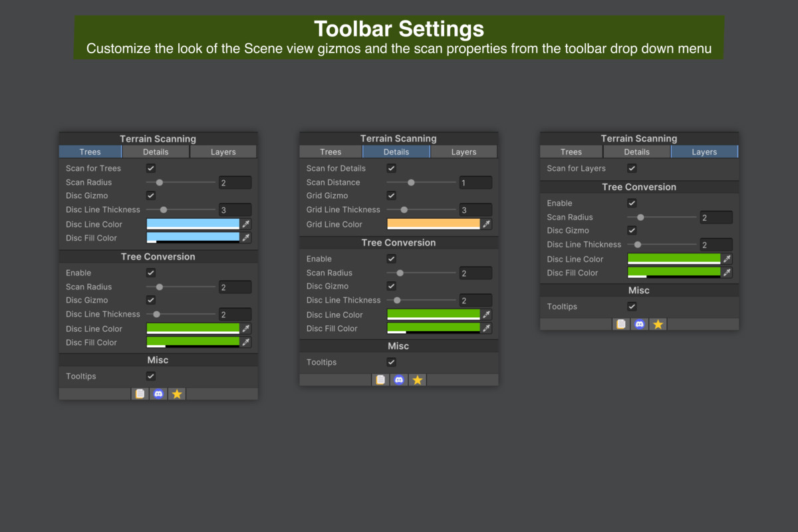Click the blue Disc Fill Color swatch
The width and height of the screenshot is (798, 532).
click(193, 237)
